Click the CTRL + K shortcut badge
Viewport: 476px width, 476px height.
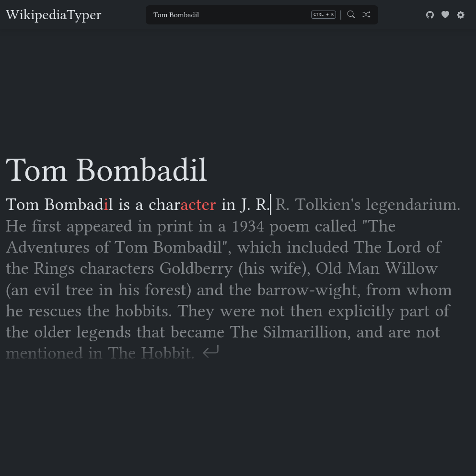323,14
